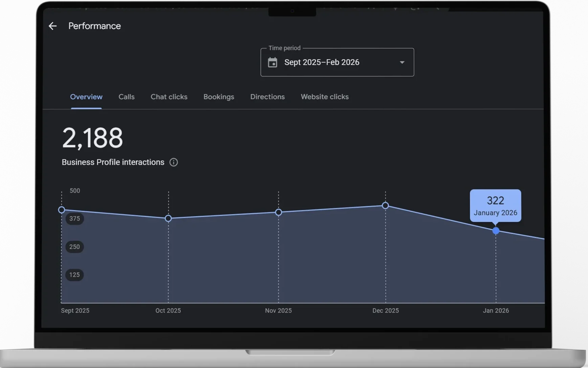588x368 pixels.
Task: Click the 250 y-axis label
Action: tap(74, 247)
